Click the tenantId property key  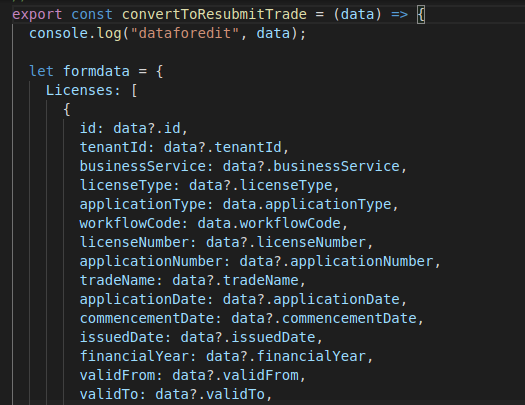click(x=113, y=147)
